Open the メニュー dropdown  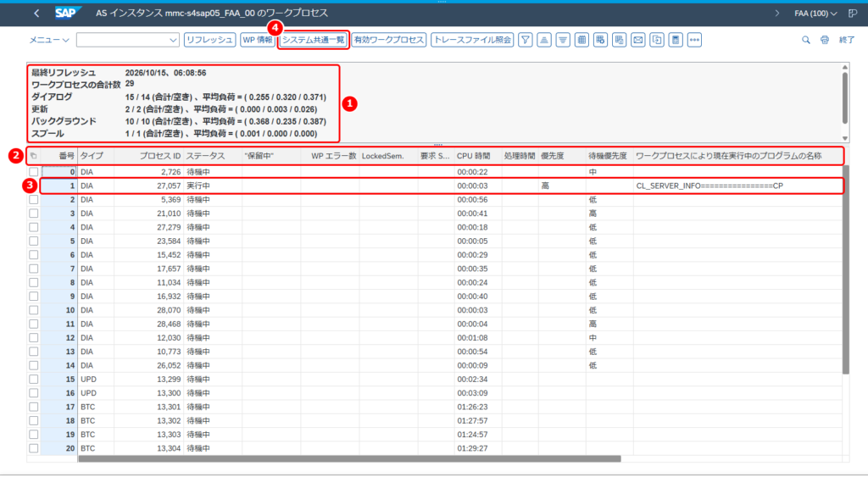pyautogui.click(x=49, y=40)
